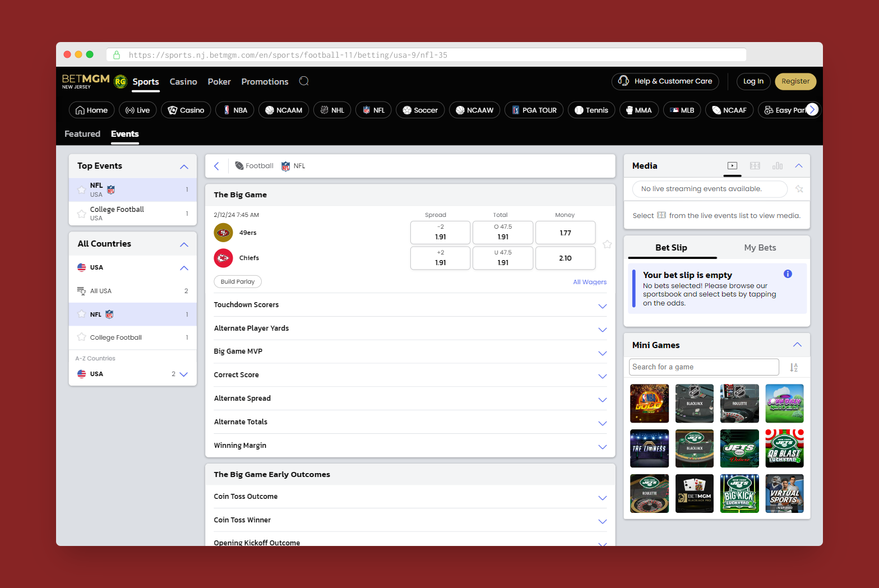Expand Alternate Player Yards market

410,328
